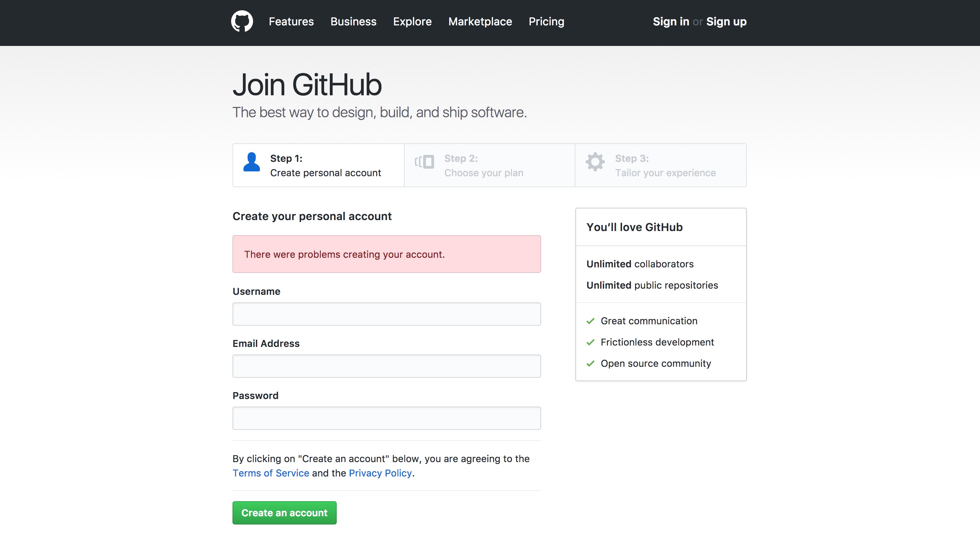Screen dimensions: 980x543
Task: Click the checkmark next to Great communication
Action: coord(590,321)
